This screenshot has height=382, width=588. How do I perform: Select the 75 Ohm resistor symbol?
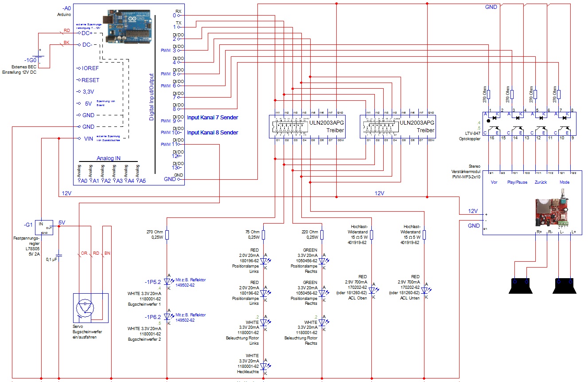[263, 235]
